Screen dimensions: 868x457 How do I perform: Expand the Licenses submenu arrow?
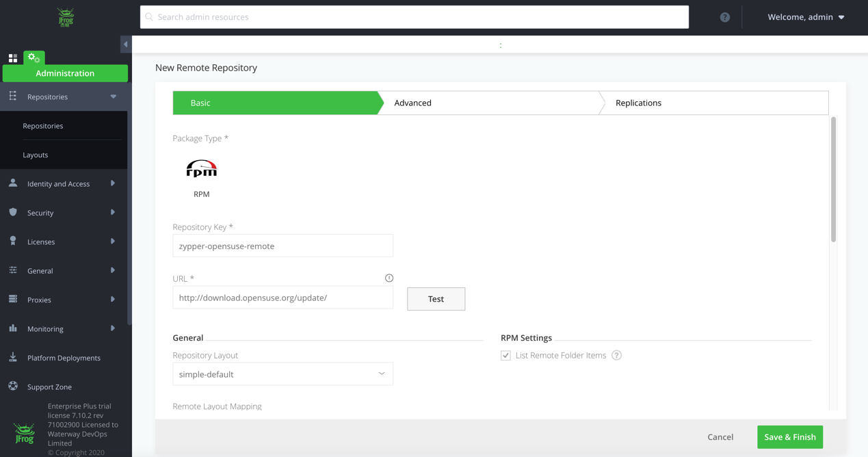113,241
